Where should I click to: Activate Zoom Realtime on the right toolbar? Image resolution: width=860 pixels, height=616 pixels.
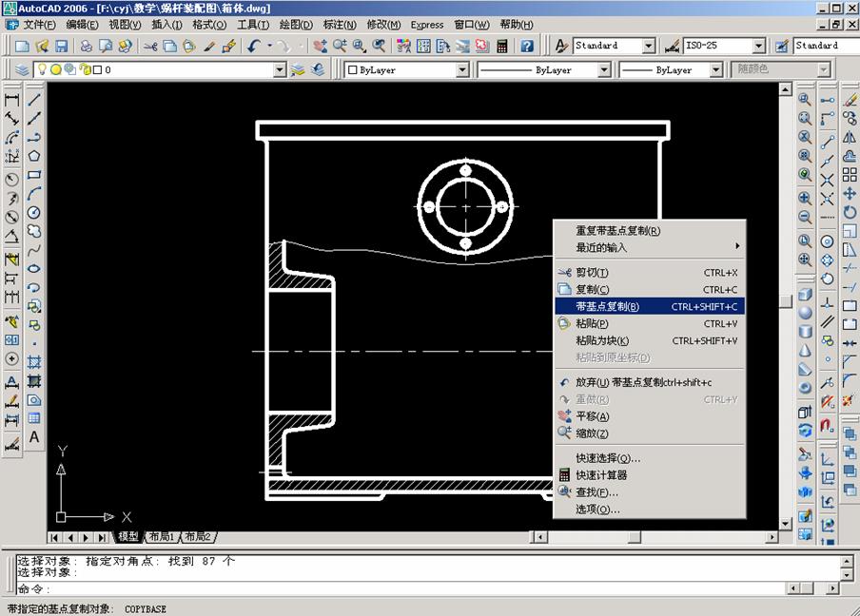pos(805,96)
